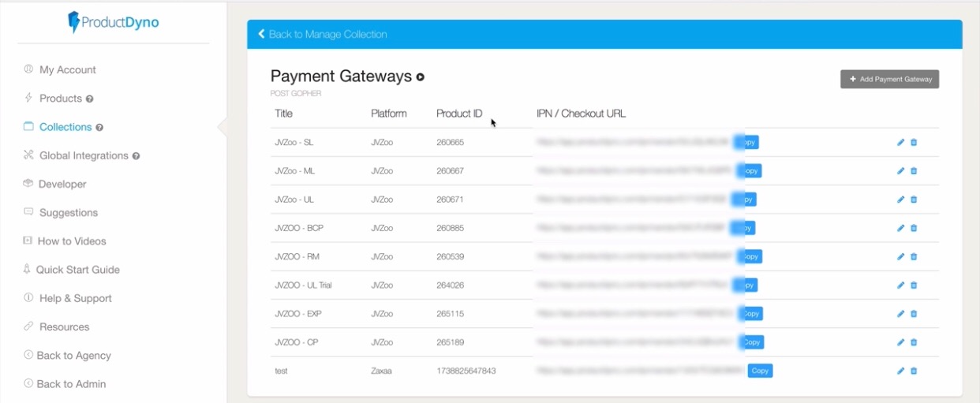The height and width of the screenshot is (403, 980).
Task: Edit the JVZoo - SL gateway pencil icon
Action: coord(901,143)
